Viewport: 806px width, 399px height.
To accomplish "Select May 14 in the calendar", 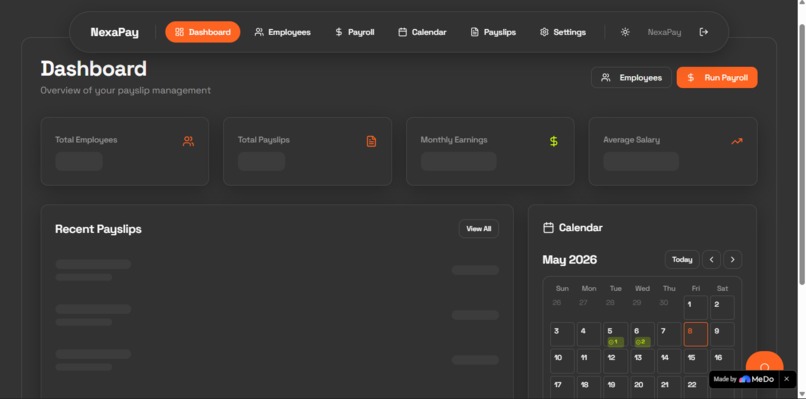I will [669, 361].
